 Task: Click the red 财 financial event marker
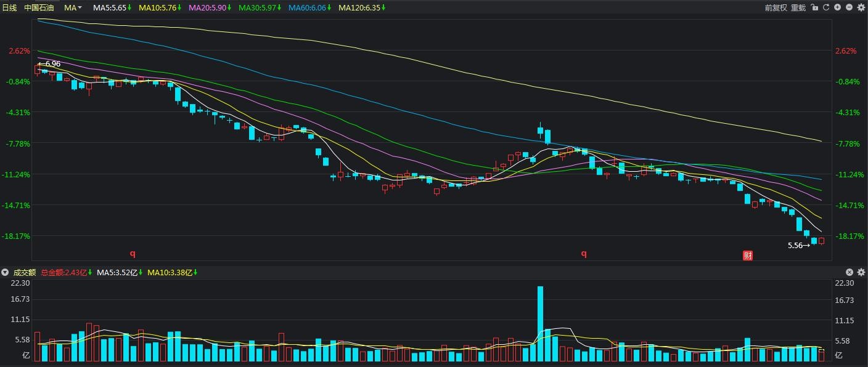click(748, 256)
